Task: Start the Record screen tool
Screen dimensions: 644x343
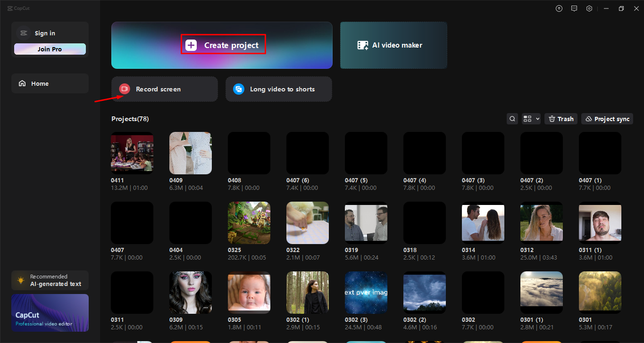Action: pos(165,89)
